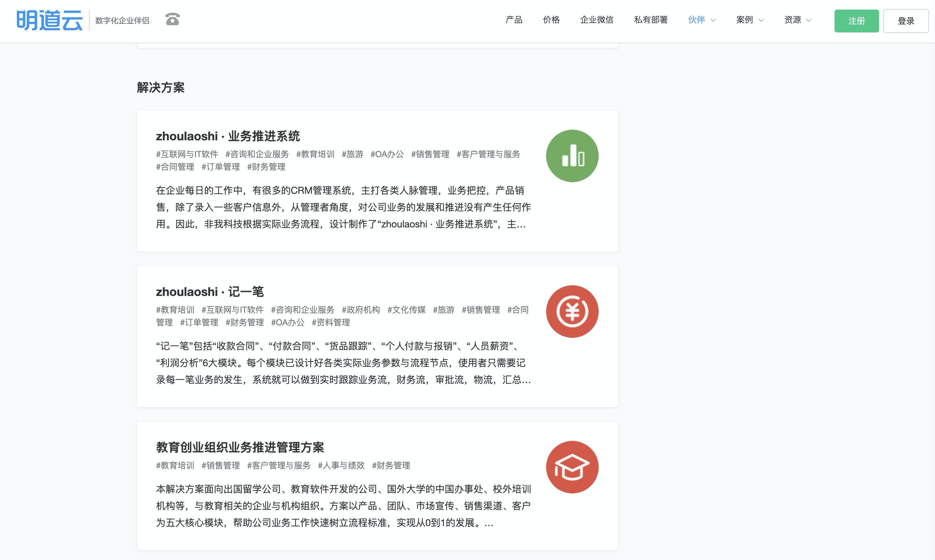Open zhoulaoshi · 业务推进系统 title
The height and width of the screenshot is (560, 935).
(228, 136)
